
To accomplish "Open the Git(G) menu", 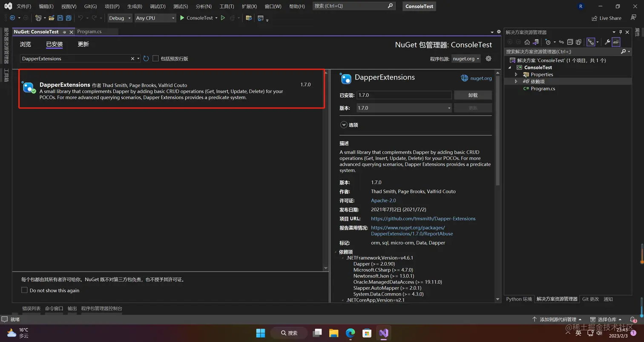I will [90, 6].
